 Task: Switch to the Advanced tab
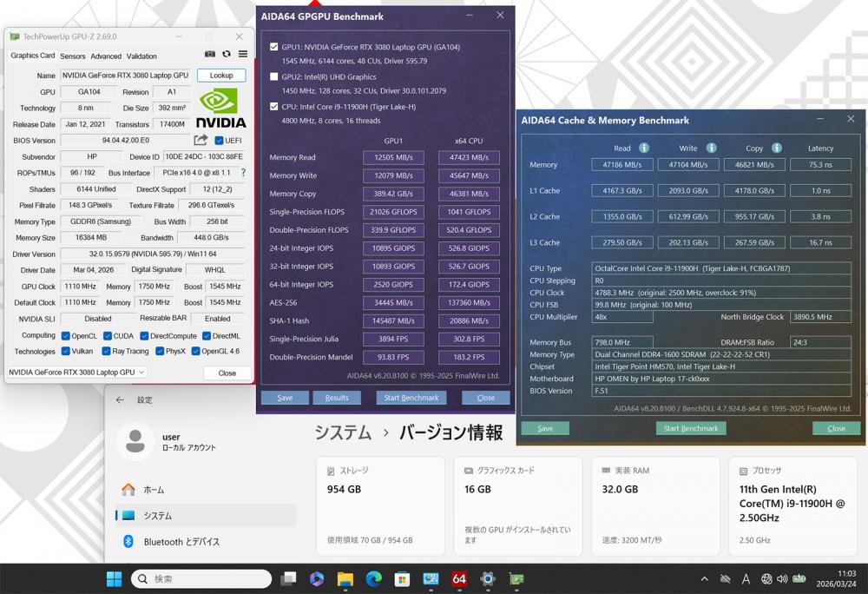pos(106,56)
